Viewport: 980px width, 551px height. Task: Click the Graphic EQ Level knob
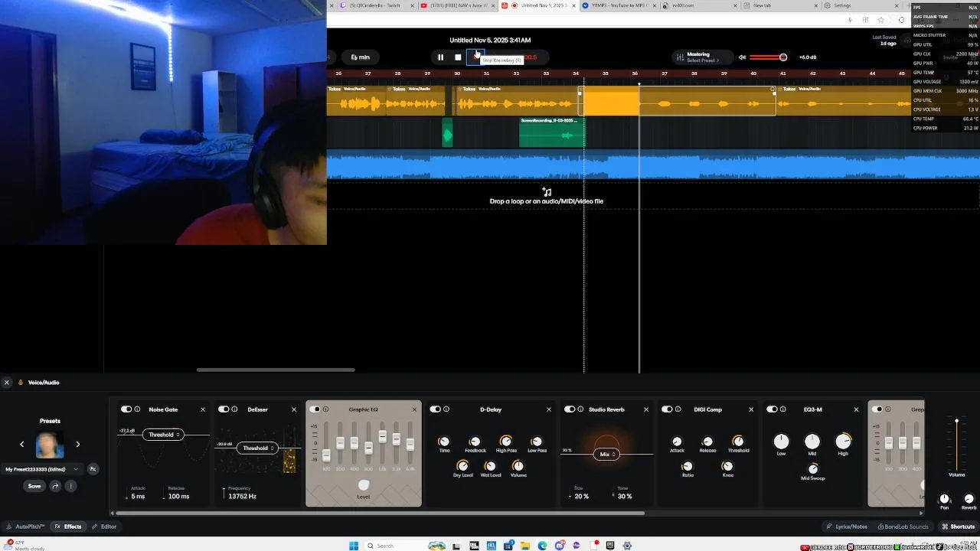[x=364, y=485]
